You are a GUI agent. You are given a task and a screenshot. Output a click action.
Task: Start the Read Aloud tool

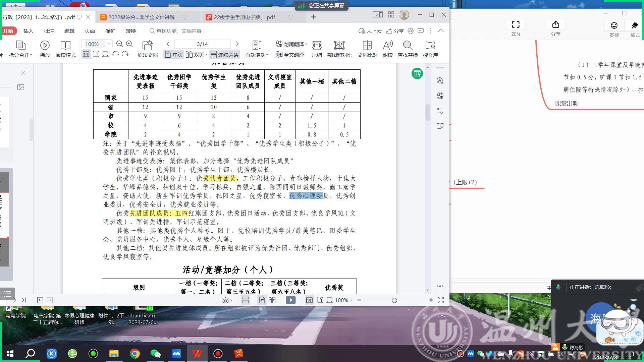coord(387,45)
